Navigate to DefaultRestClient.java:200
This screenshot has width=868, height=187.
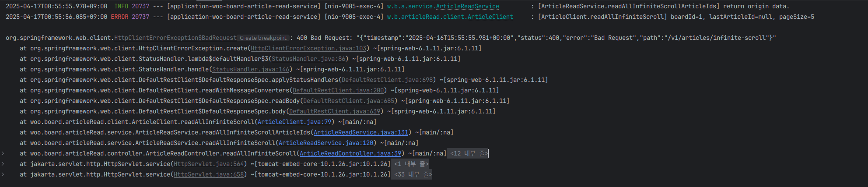click(x=338, y=91)
